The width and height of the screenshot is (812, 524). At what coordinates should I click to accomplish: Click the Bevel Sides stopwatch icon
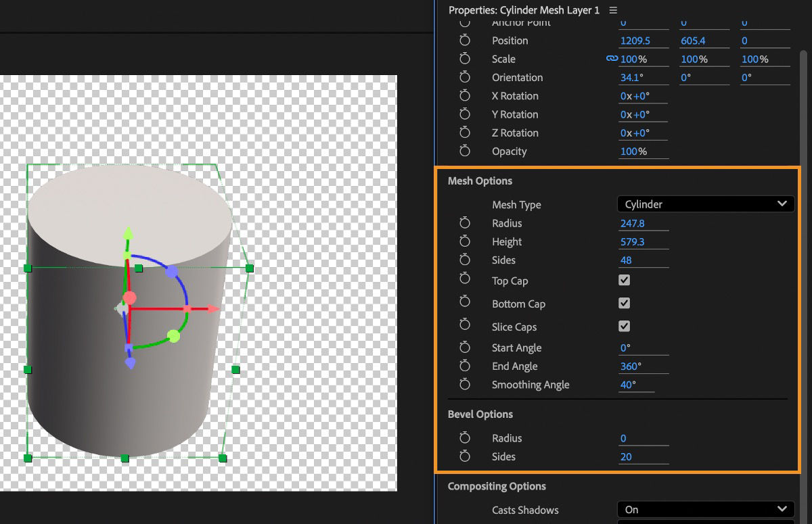(x=464, y=456)
